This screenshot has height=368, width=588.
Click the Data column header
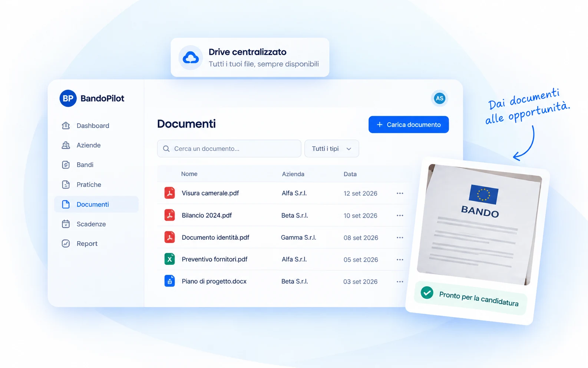pyautogui.click(x=350, y=174)
